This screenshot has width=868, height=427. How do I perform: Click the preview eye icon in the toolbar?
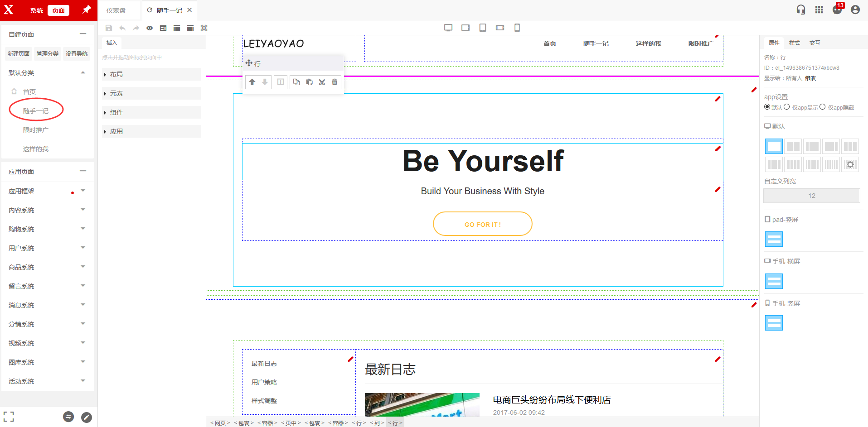(150, 28)
